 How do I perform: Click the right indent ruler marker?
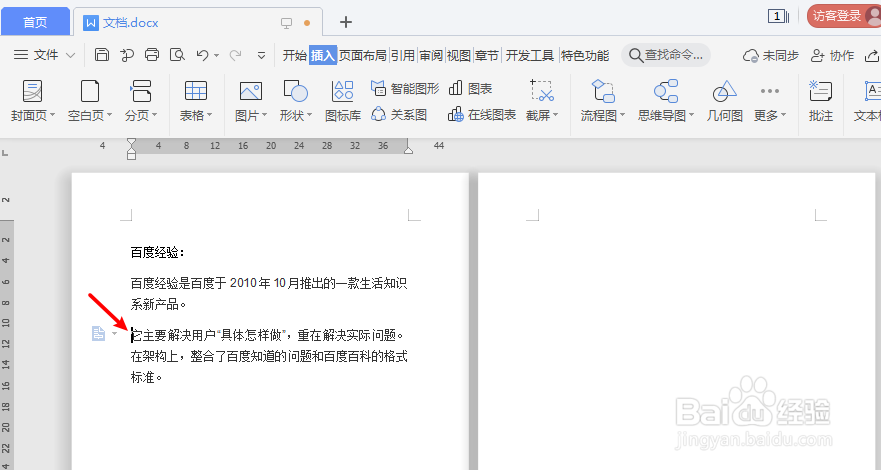[408, 148]
